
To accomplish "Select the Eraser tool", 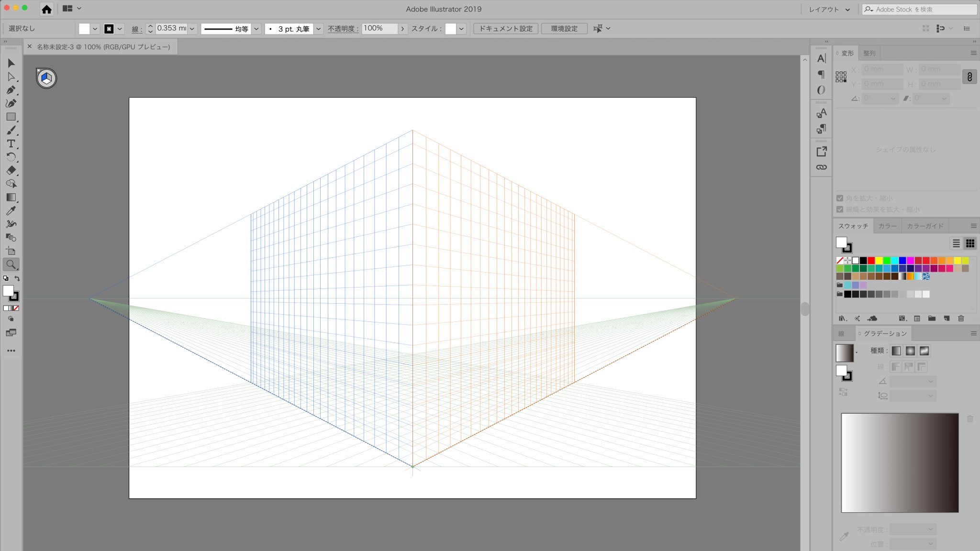I will tap(11, 170).
